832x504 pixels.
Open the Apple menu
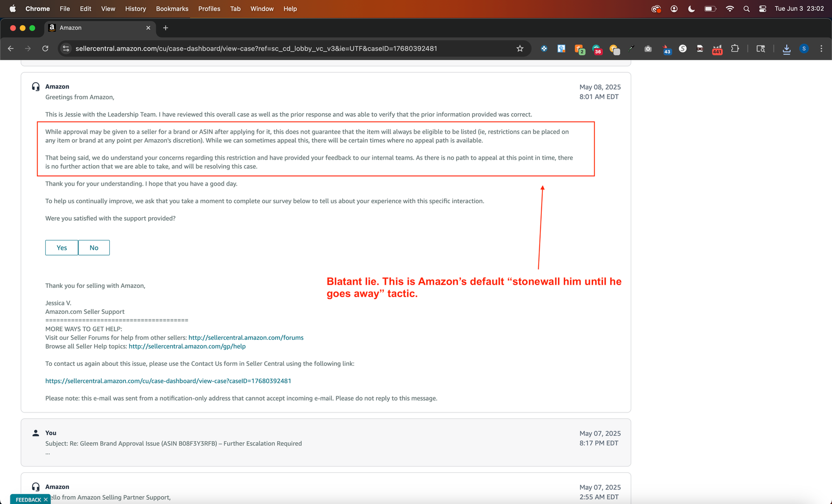(12, 8)
